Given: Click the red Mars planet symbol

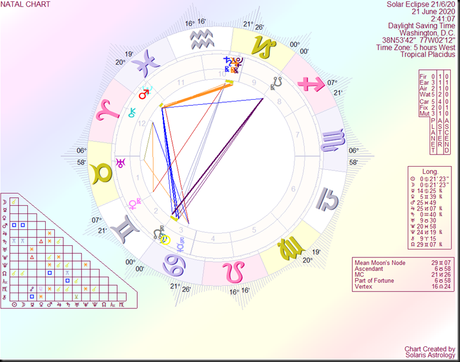Looking at the screenshot, I should (144, 95).
